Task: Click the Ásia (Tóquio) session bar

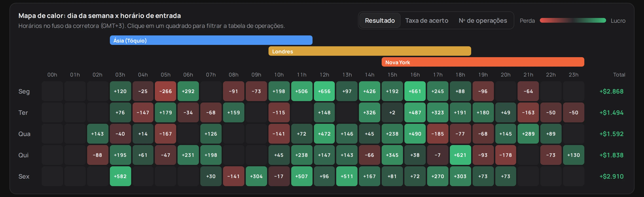Action: (x=211, y=40)
